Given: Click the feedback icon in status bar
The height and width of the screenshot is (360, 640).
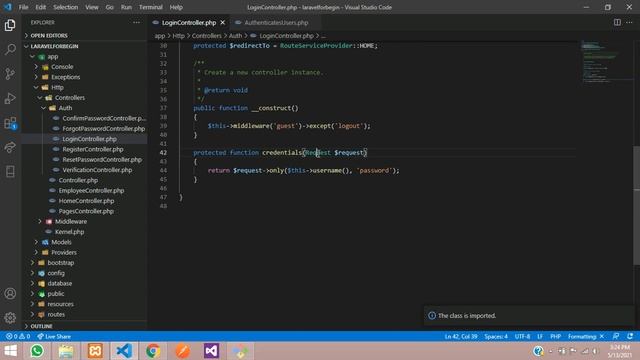Looking at the screenshot, I should (x=616, y=336).
